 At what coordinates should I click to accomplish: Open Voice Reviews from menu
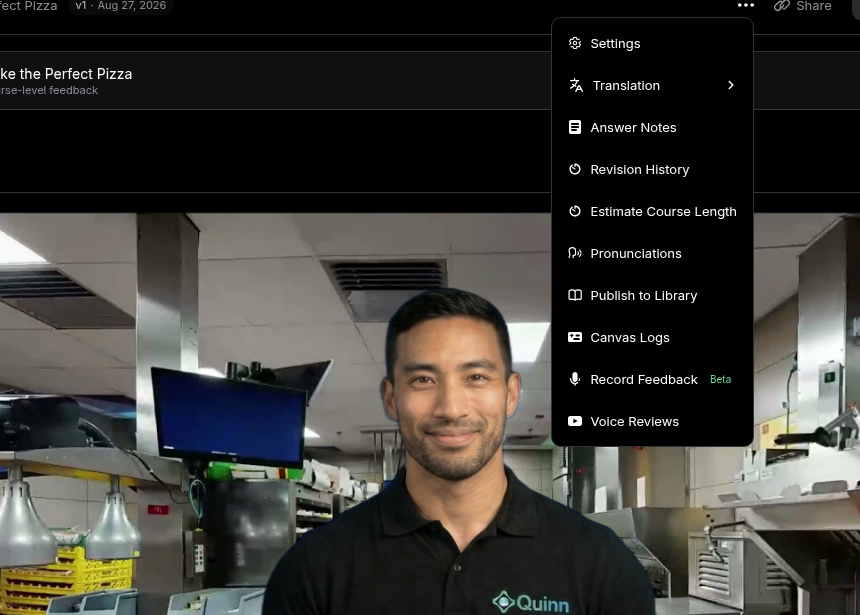(x=652, y=421)
